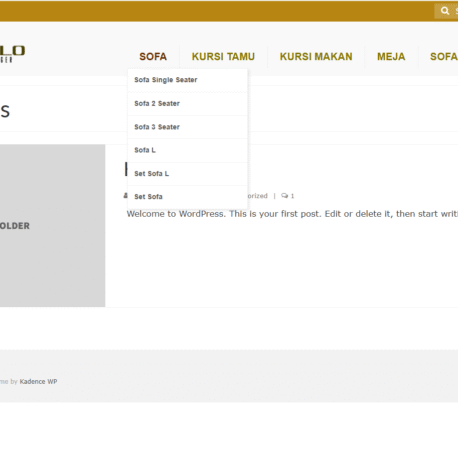Click the post category link ending in 'orized'
Image resolution: width=458 pixels, height=458 pixels.
(x=257, y=196)
